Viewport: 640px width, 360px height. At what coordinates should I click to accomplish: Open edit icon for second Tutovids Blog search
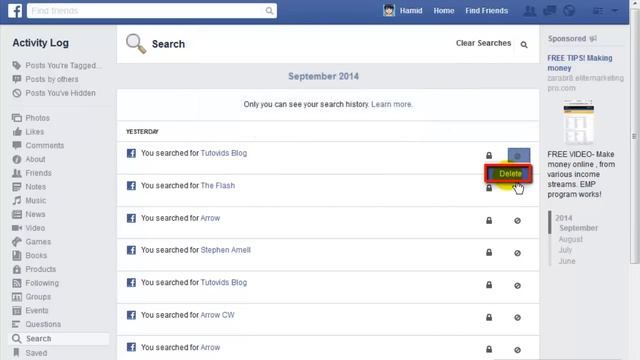pos(518,286)
